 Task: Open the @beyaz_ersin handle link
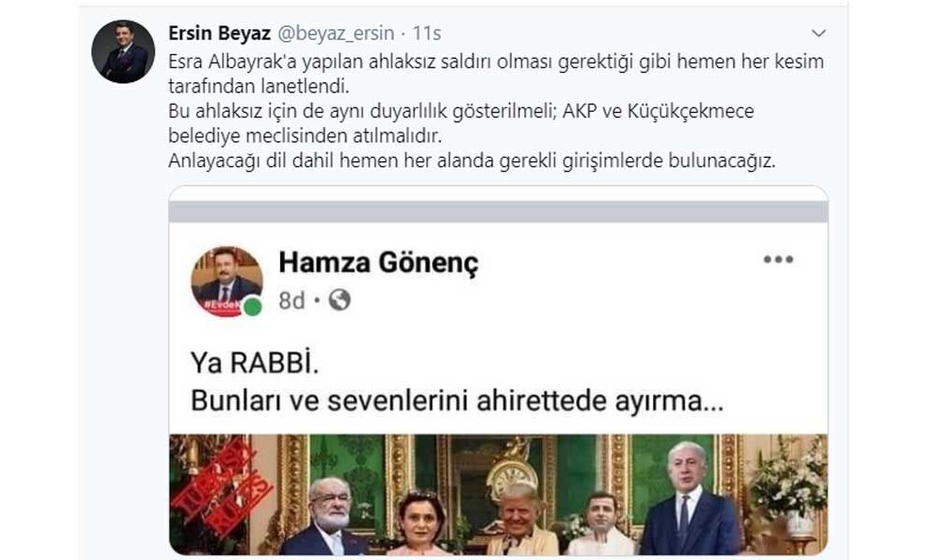click(336, 34)
